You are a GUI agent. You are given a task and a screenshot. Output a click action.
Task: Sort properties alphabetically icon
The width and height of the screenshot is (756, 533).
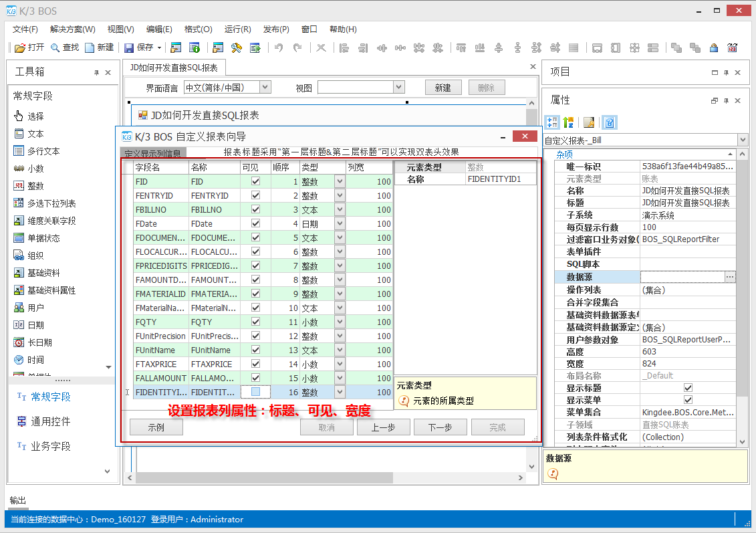click(x=568, y=122)
